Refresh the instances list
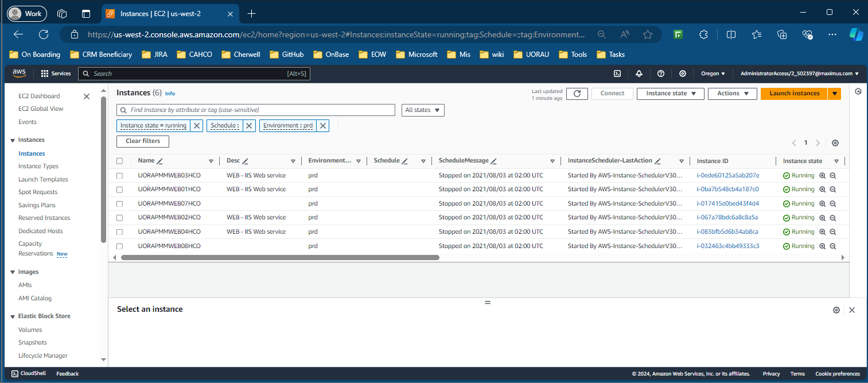The height and width of the screenshot is (383, 868). point(577,94)
